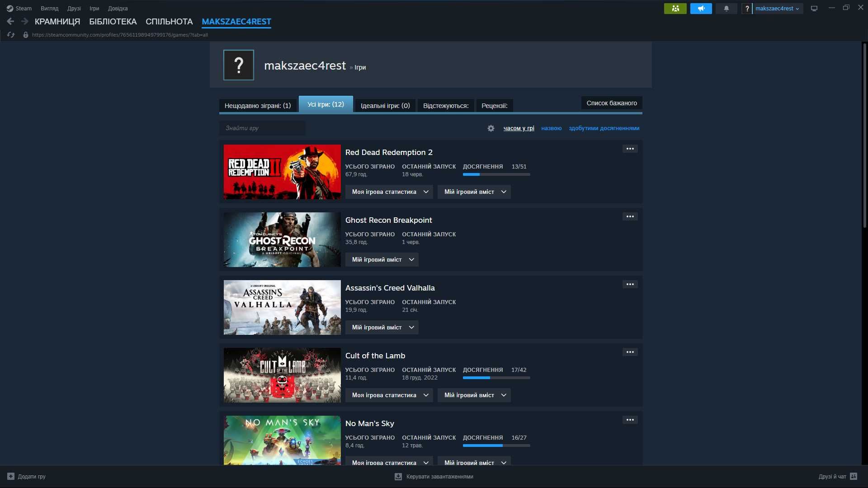Switch to the Нещодавно зіграні tab
868x488 pixels.
click(x=258, y=106)
